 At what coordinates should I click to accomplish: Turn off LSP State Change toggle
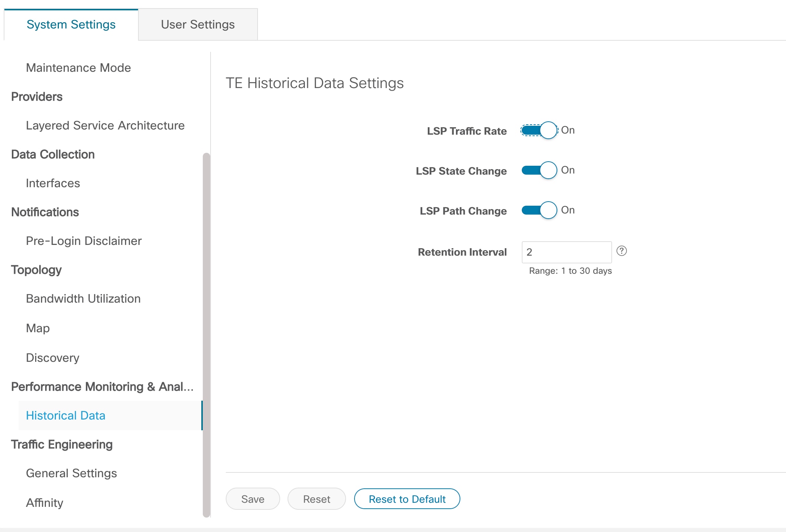click(539, 170)
